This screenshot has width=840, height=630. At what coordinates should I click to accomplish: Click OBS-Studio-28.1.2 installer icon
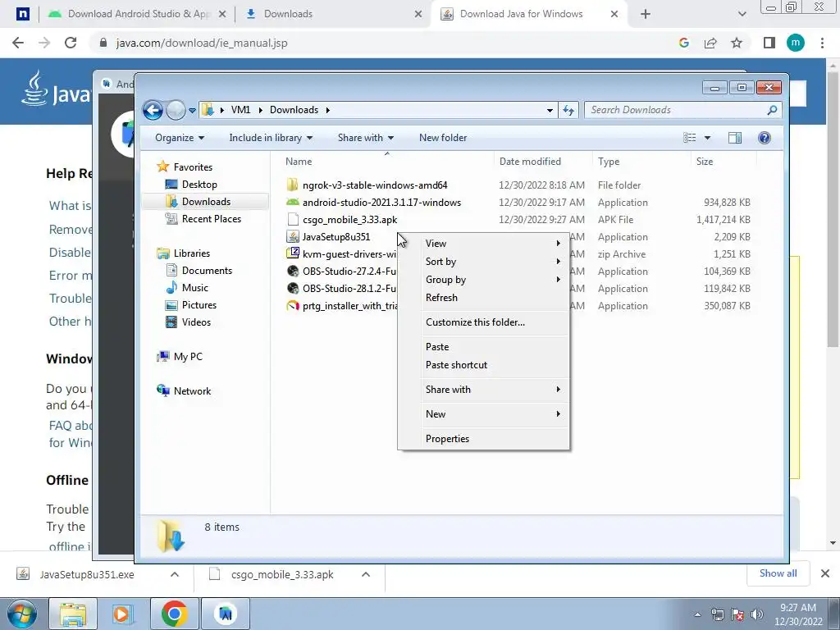click(x=293, y=288)
